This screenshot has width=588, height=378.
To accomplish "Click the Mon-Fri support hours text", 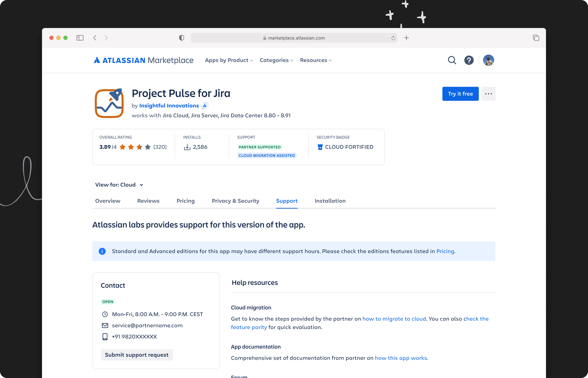I will tap(157, 314).
